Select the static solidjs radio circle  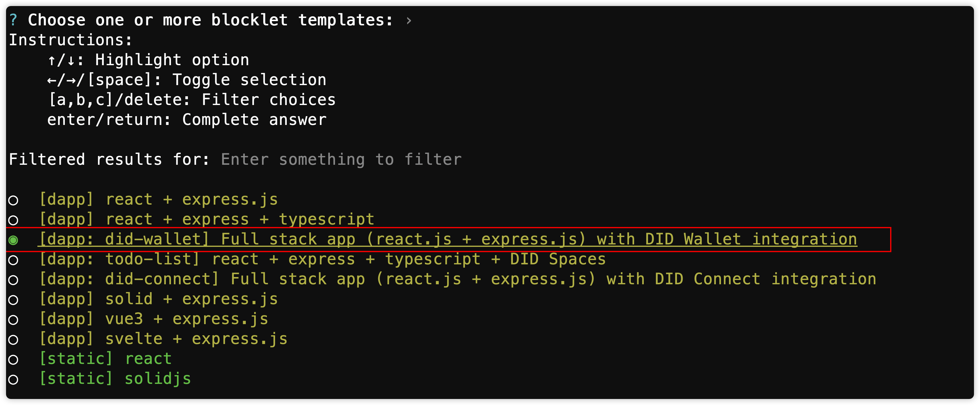pyautogui.click(x=13, y=379)
